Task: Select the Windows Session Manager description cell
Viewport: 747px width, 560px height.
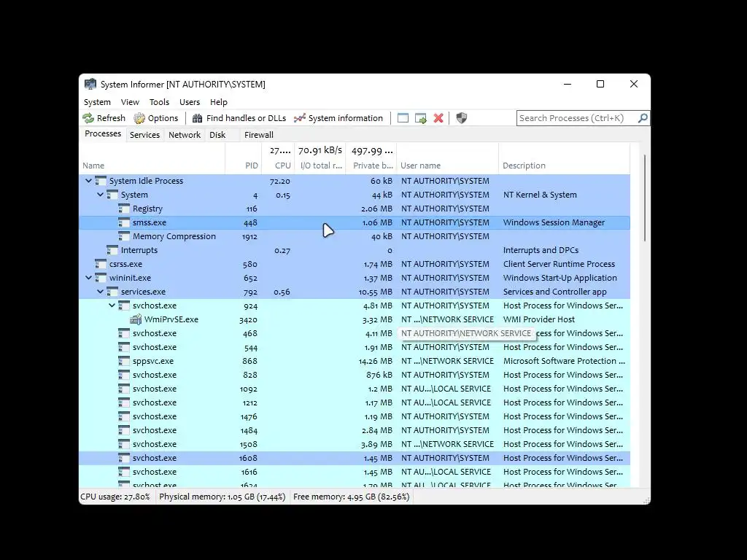Action: click(x=554, y=222)
